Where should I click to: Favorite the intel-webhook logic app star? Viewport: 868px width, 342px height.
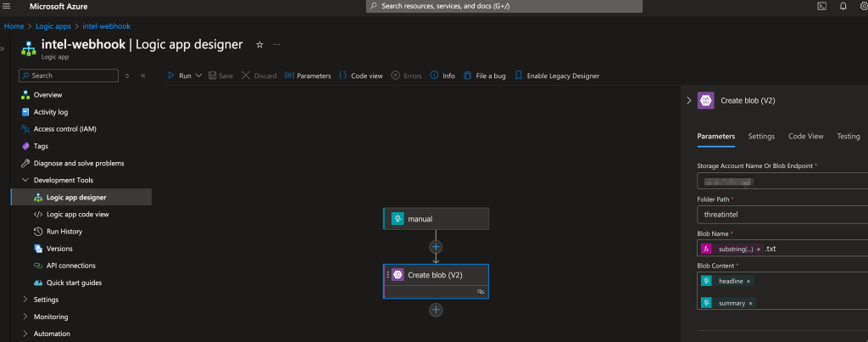[x=259, y=44]
